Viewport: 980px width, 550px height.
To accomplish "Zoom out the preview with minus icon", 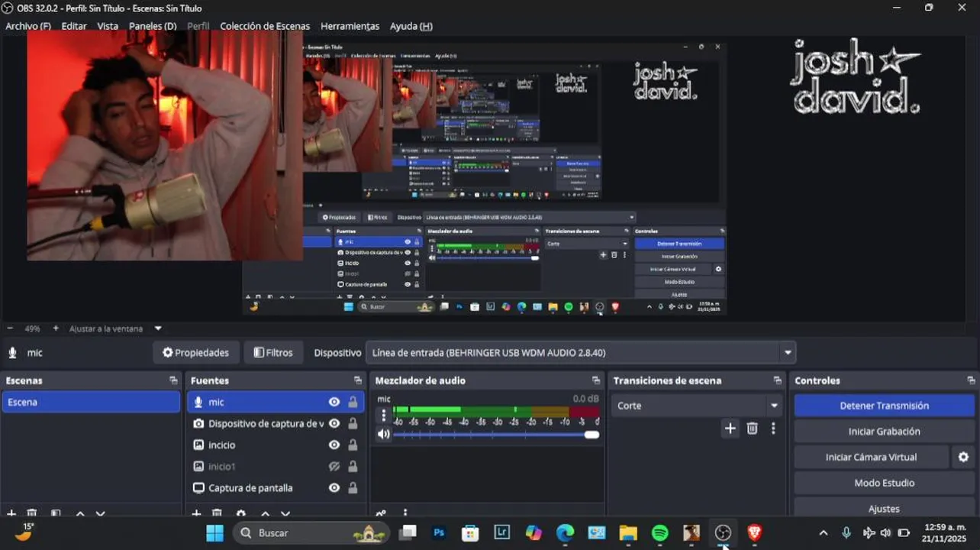I will (x=10, y=328).
